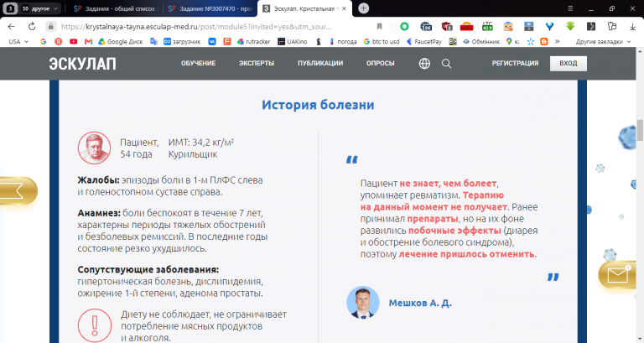This screenshot has height=343, width=644.
Task: Open the Gmail bookmark icon
Action: (x=88, y=41)
